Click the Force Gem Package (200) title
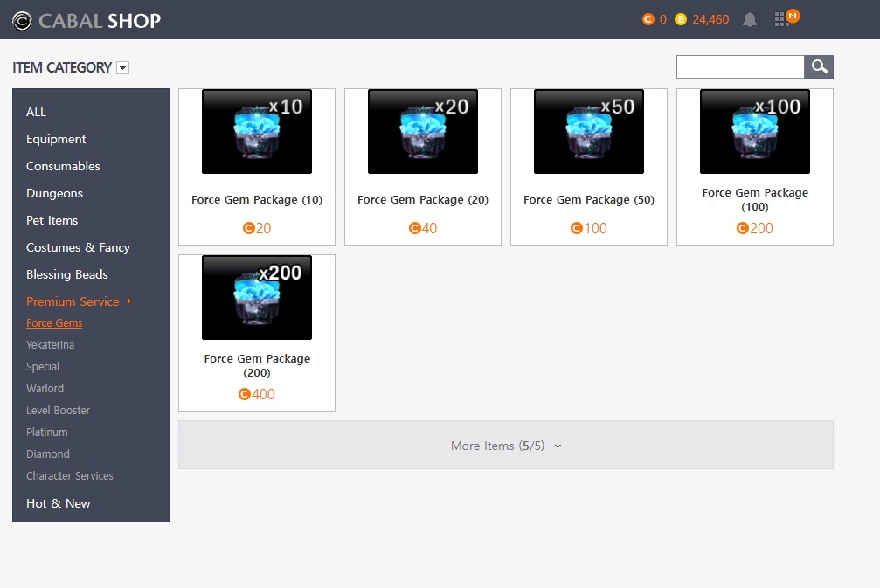 click(256, 366)
